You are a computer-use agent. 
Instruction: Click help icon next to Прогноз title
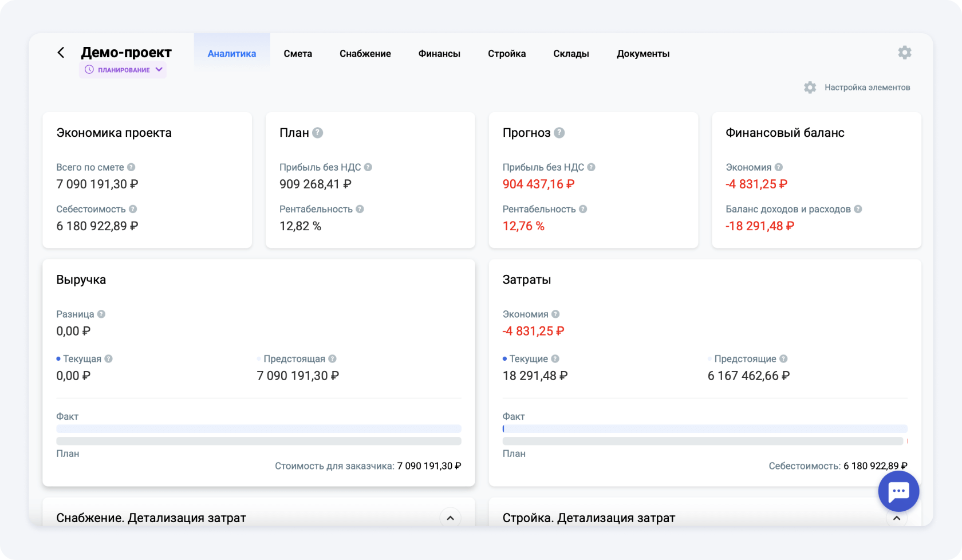(559, 133)
